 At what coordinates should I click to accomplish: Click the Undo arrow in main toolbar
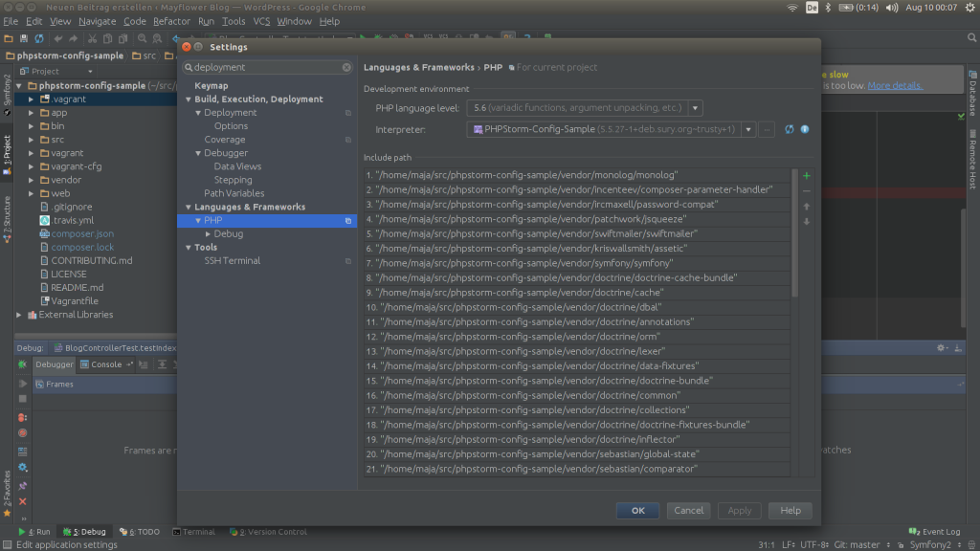(58, 38)
